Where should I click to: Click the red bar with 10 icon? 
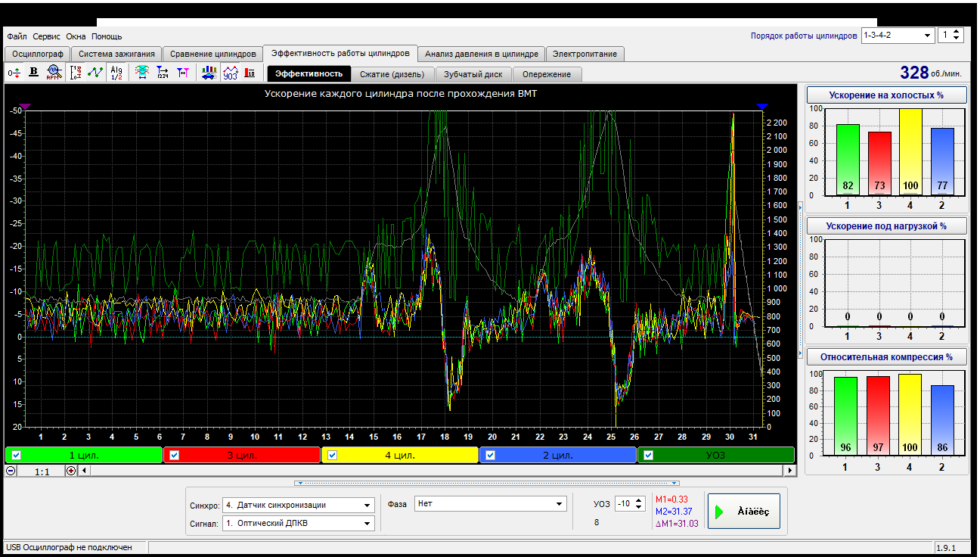[250, 73]
